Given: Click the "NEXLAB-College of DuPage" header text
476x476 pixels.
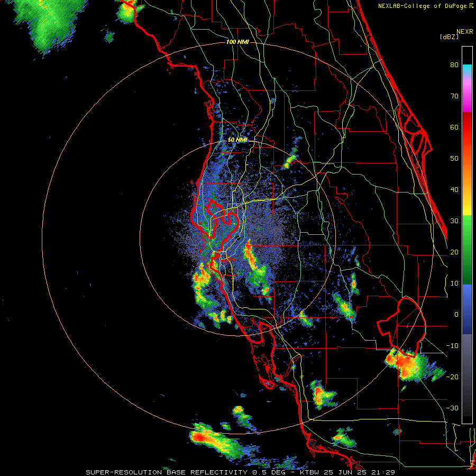Looking at the screenshot, I should (x=422, y=6).
